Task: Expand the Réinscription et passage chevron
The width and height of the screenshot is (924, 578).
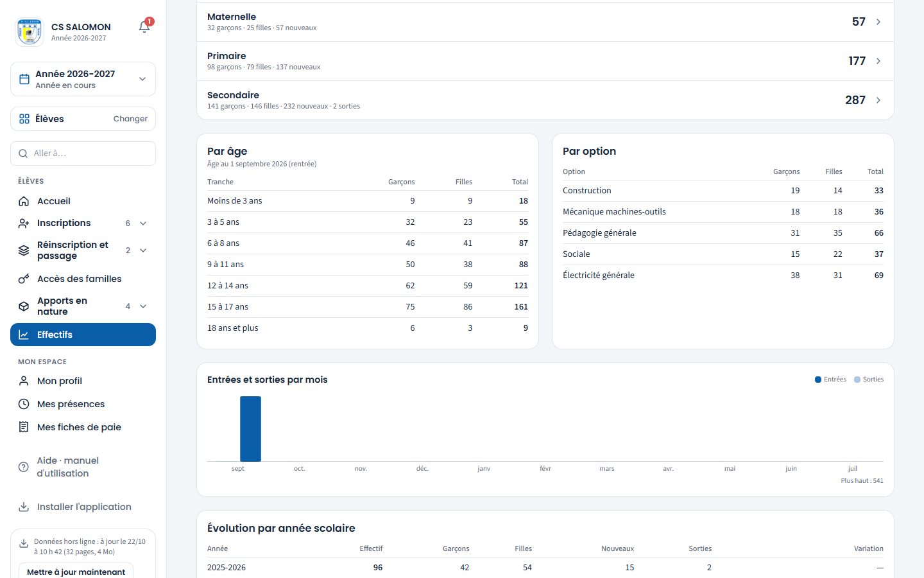Action: point(143,250)
